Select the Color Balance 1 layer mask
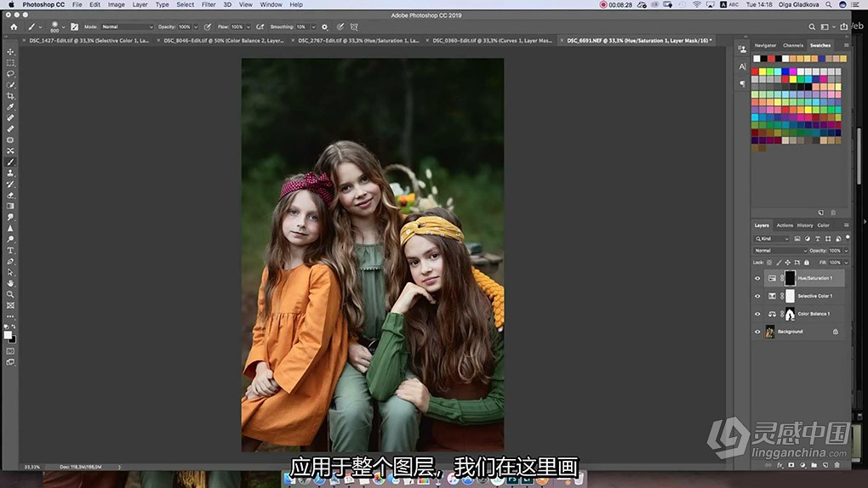868x488 pixels. 790,314
